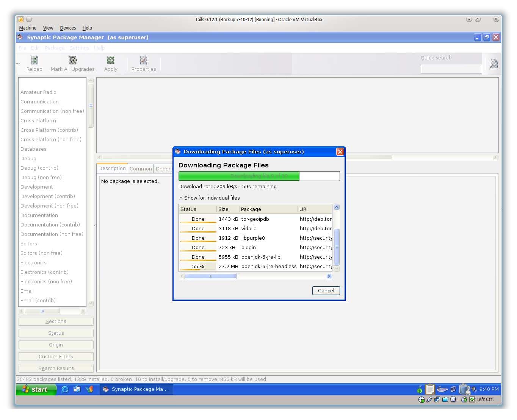
Task: Click the URI column header
Action: [x=315, y=209]
